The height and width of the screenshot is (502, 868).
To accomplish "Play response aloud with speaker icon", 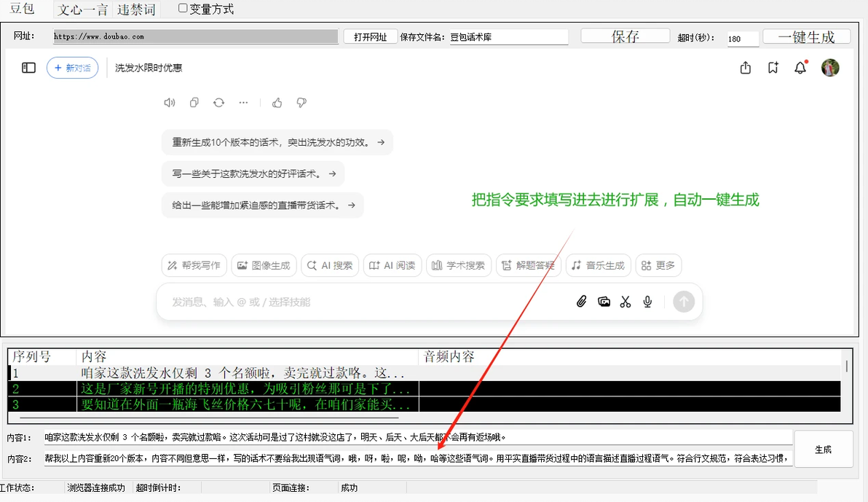I will [x=170, y=103].
